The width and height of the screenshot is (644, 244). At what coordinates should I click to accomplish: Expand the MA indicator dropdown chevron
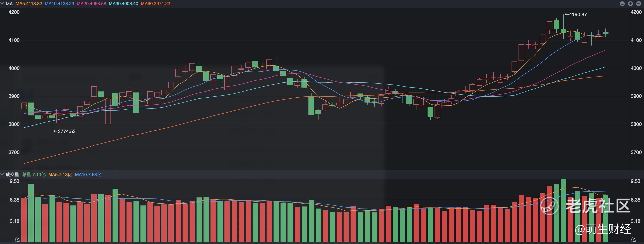coord(2,3)
